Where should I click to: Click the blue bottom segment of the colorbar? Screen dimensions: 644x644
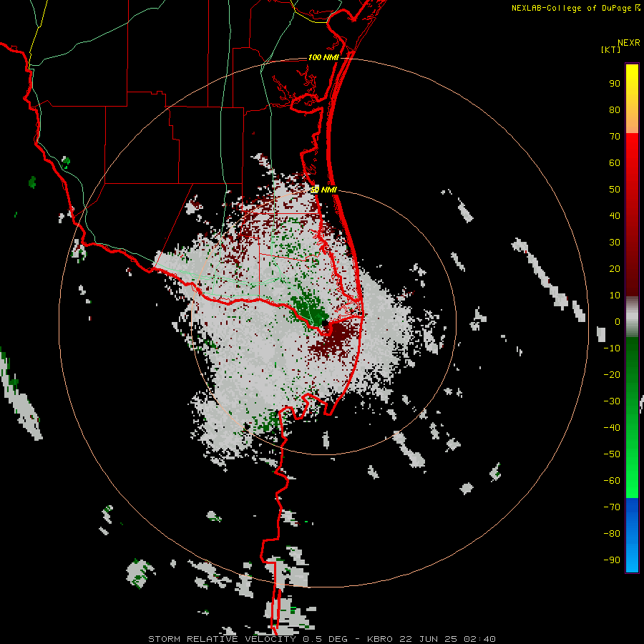point(632,535)
